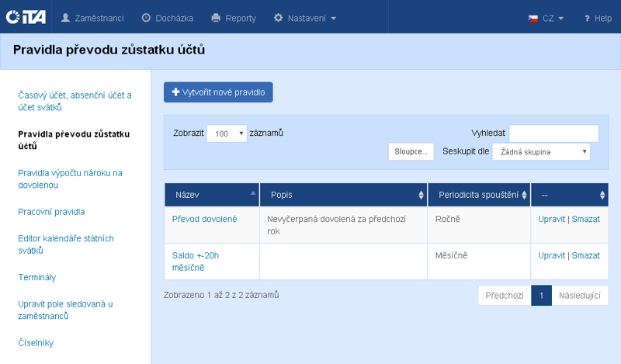Click the iTA logo in the header

(x=26, y=17)
